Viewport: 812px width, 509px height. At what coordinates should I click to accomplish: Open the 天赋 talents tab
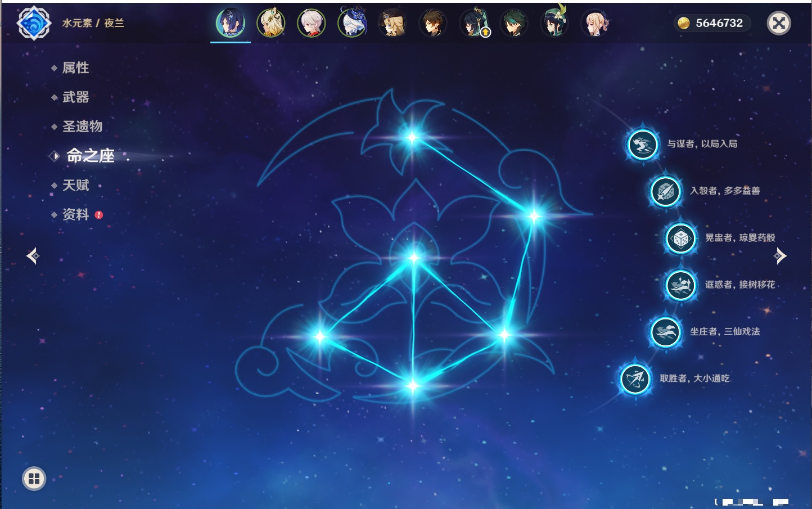(75, 185)
